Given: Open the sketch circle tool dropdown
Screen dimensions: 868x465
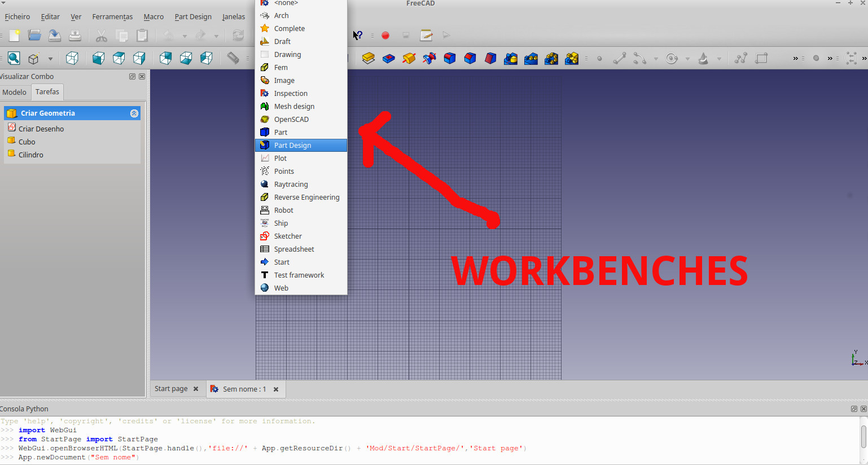Looking at the screenshot, I should (687, 59).
